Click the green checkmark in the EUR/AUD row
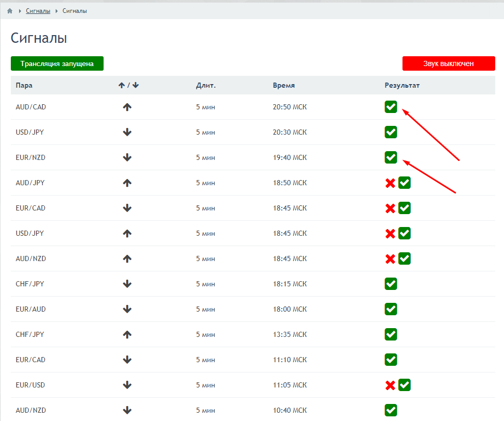Viewport: 504px width, 421px height. (x=391, y=309)
